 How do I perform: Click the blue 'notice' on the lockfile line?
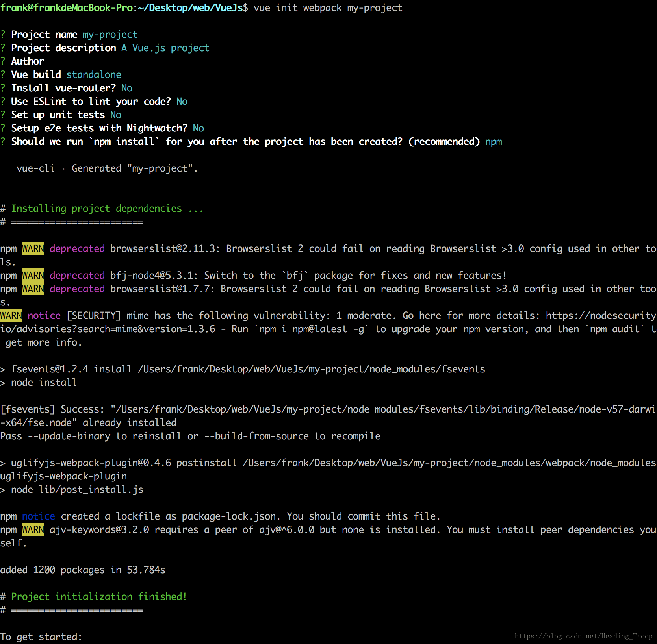(x=39, y=516)
